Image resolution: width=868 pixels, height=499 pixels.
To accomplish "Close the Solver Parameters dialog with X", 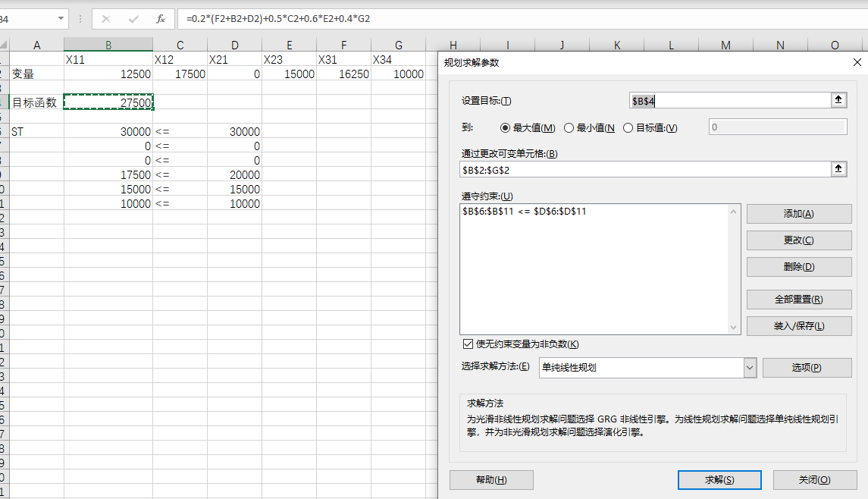I will [x=857, y=63].
